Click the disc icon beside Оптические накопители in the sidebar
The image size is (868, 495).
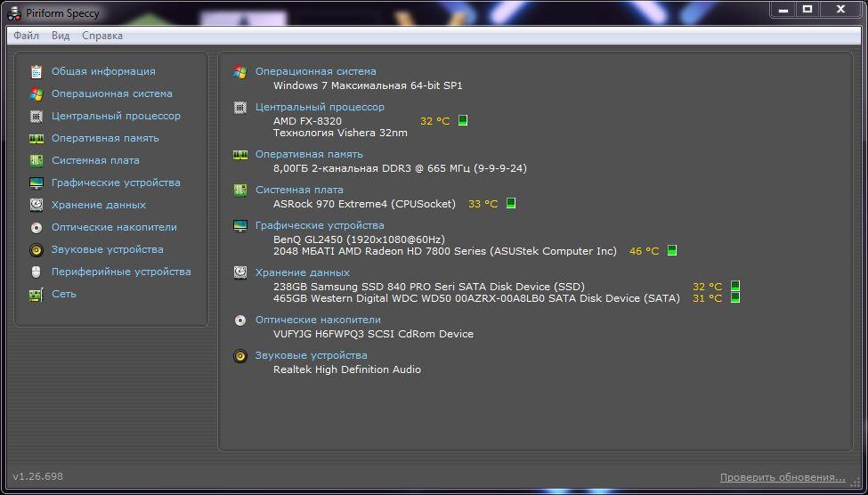pos(37,228)
